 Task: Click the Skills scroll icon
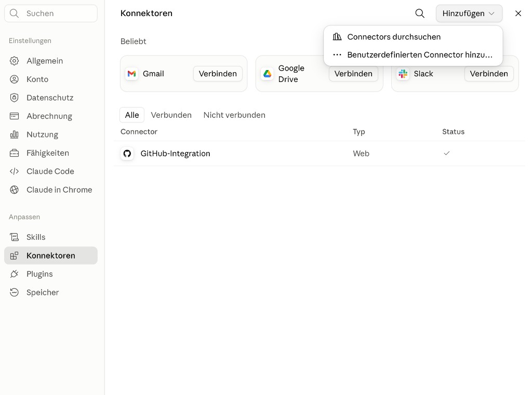point(14,237)
